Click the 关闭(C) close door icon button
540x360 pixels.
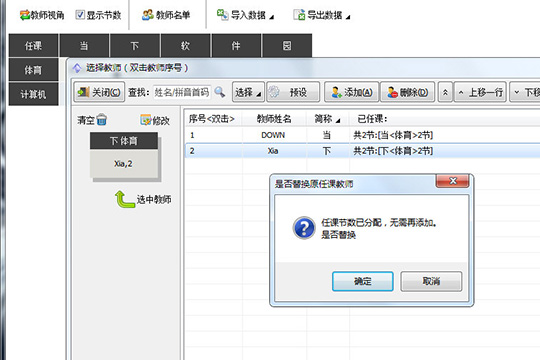[99, 92]
